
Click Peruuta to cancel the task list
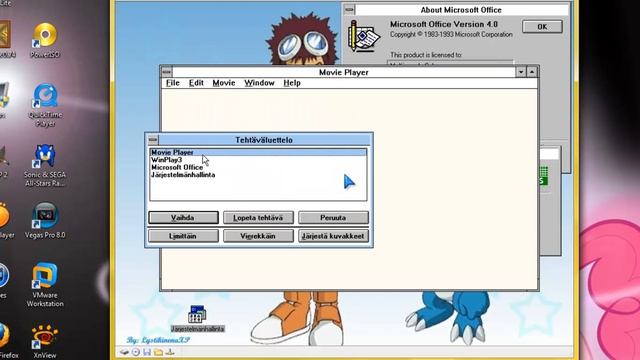click(x=333, y=218)
